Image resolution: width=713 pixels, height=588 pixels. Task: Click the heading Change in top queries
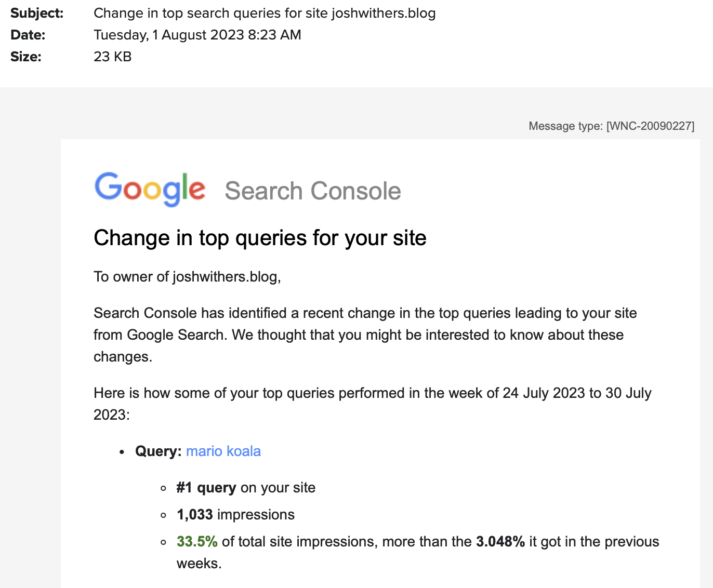pyautogui.click(x=260, y=238)
